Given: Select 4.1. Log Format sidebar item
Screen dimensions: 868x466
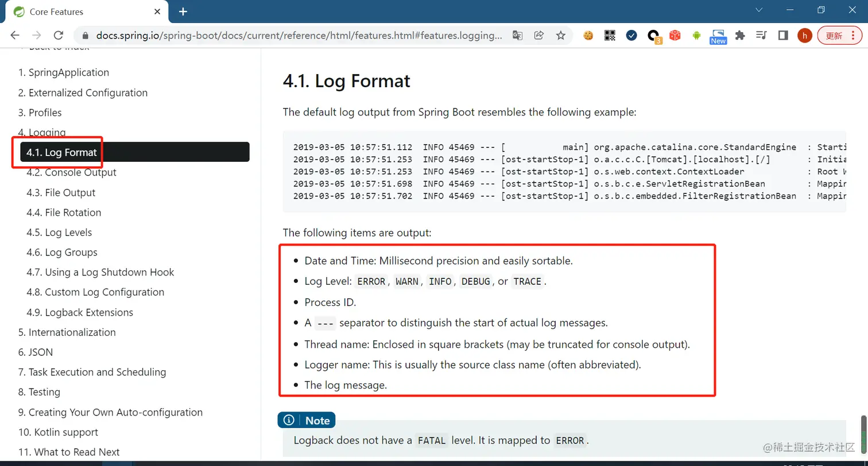Looking at the screenshot, I should pos(135,152).
